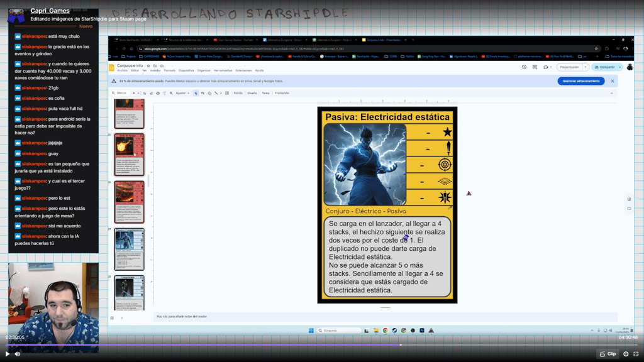The width and height of the screenshot is (644, 362).
Task: Open File Explorer from the taskbar
Action: click(376, 331)
